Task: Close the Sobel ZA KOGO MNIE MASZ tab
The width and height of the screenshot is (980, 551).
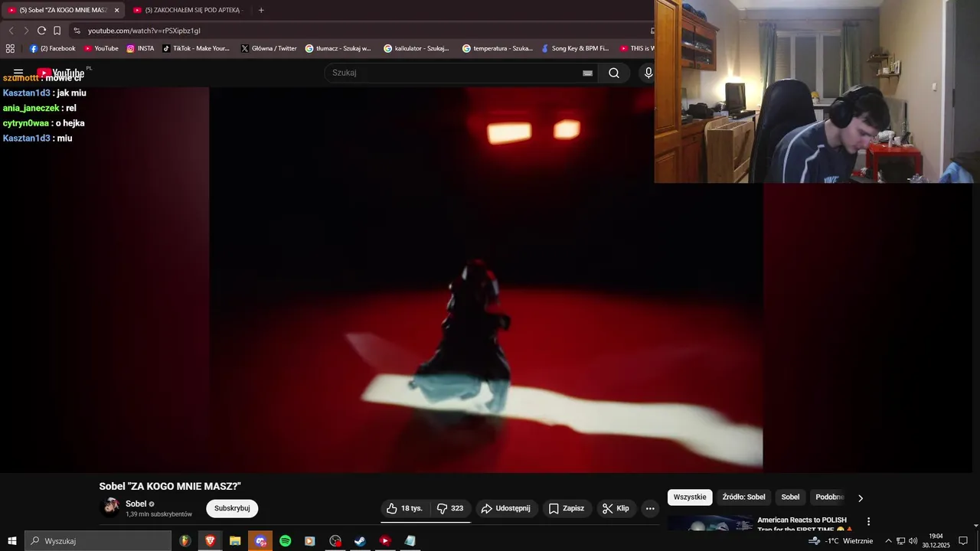Action: coord(116,10)
